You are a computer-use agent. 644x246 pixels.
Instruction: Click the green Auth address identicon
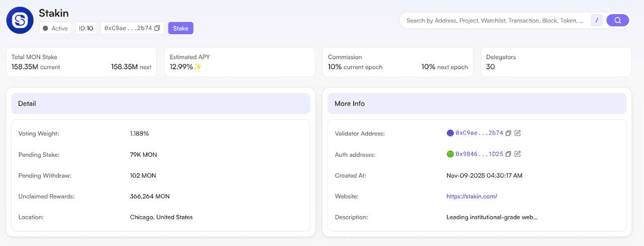pos(450,154)
